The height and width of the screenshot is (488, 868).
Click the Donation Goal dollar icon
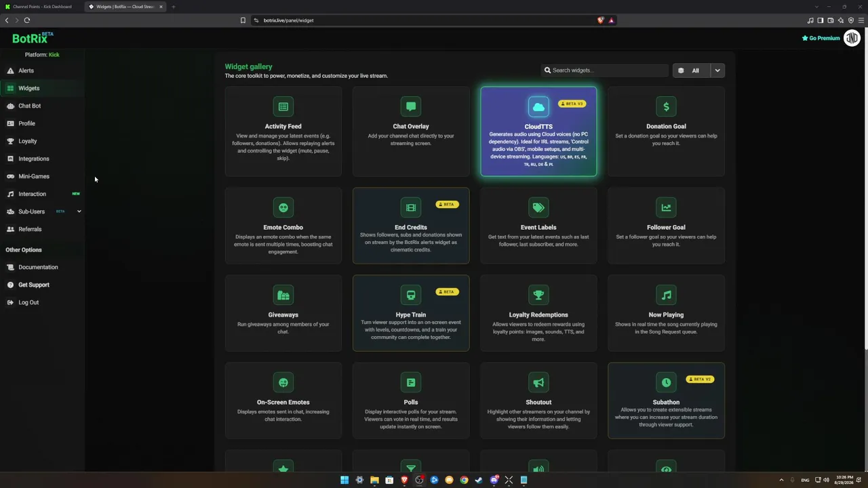666,106
